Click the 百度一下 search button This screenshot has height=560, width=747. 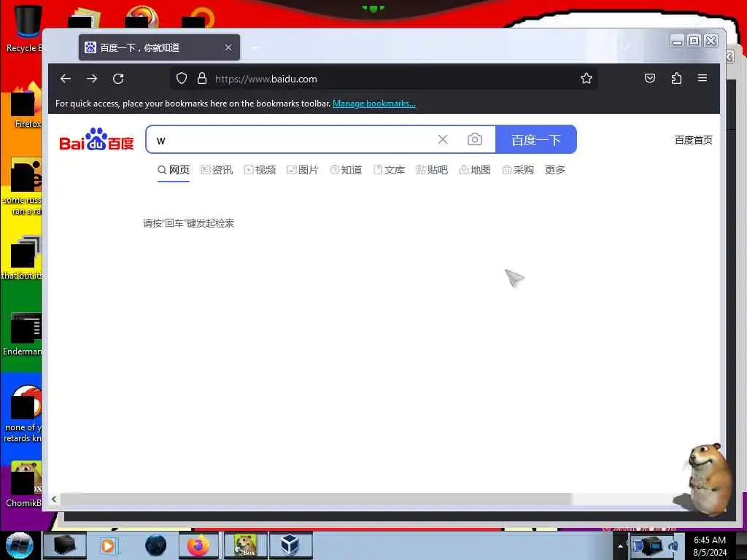pos(536,139)
